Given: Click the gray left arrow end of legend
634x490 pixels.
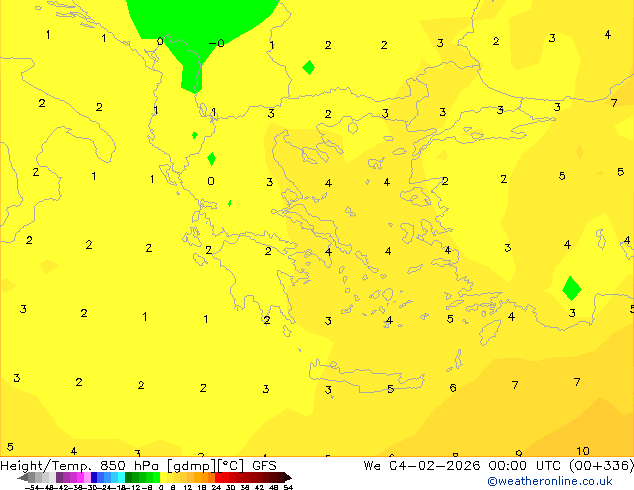Looking at the screenshot, I should (x=23, y=477).
